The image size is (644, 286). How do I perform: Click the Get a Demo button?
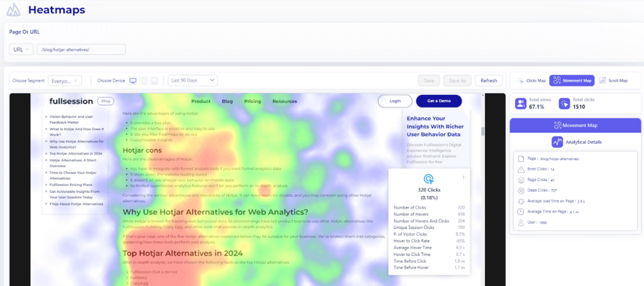click(438, 101)
